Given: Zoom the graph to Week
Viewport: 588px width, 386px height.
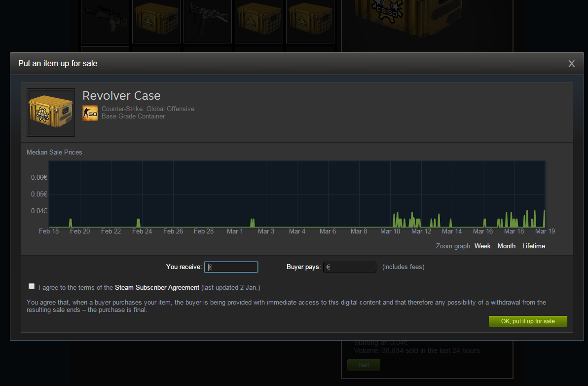Looking at the screenshot, I should tap(482, 246).
